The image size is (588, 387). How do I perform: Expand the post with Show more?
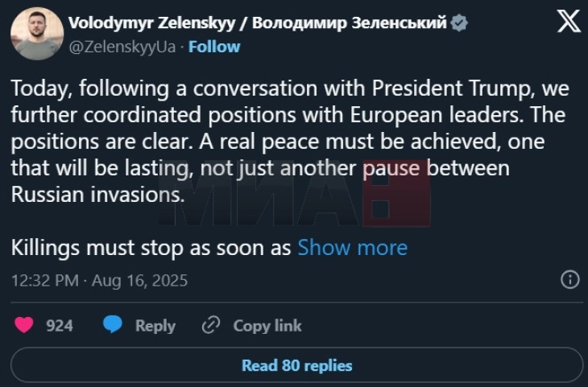click(x=352, y=247)
